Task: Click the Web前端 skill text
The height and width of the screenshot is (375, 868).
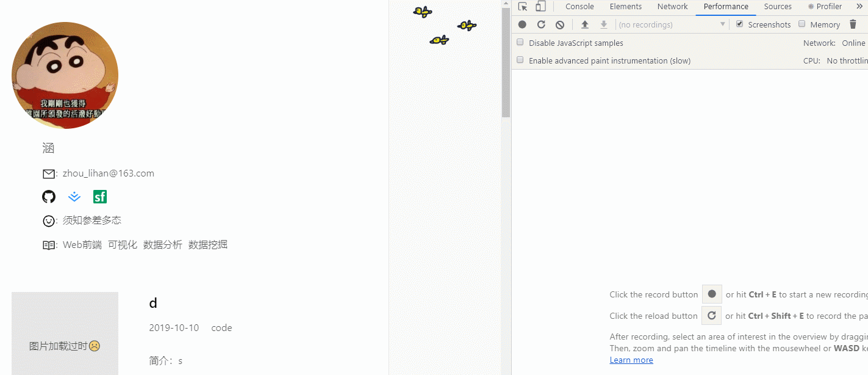Action: click(82, 245)
